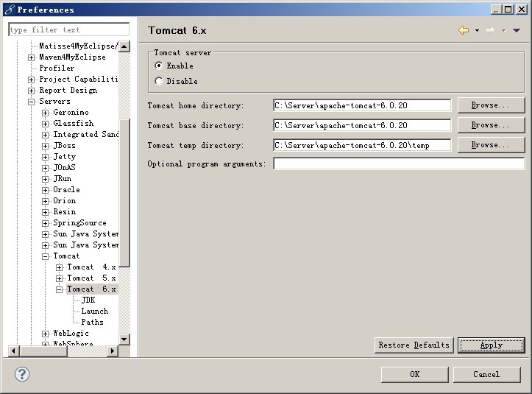Open the back history dropdown arrow
The width and height of the screenshot is (532, 394).
(x=477, y=31)
